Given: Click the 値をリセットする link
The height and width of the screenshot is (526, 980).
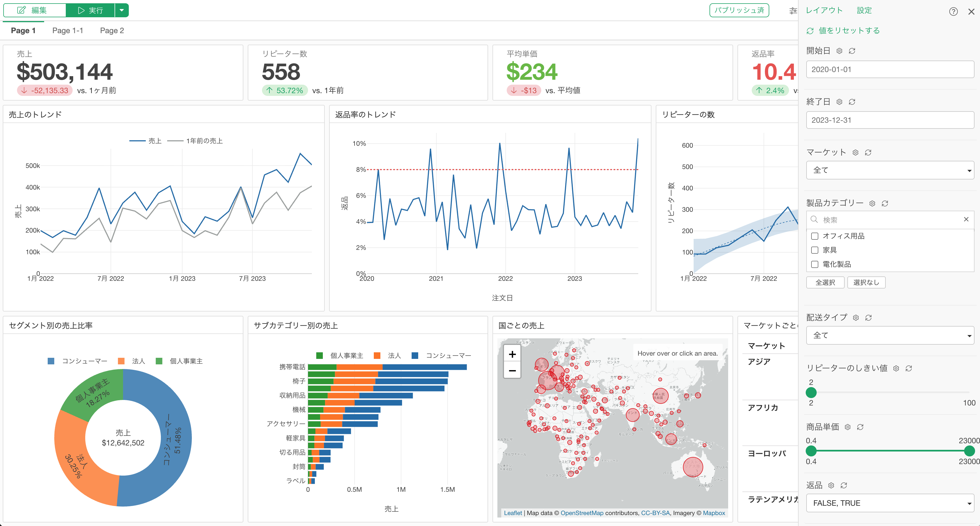Looking at the screenshot, I should (849, 30).
